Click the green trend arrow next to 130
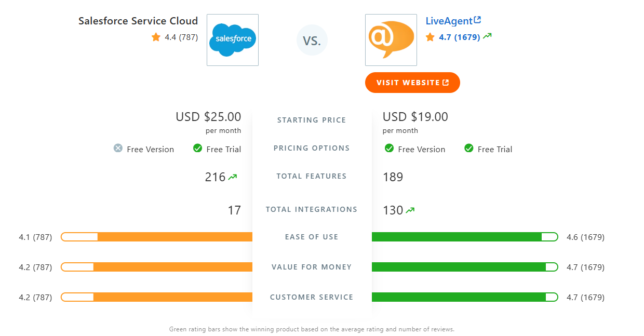644x336 pixels. point(410,209)
